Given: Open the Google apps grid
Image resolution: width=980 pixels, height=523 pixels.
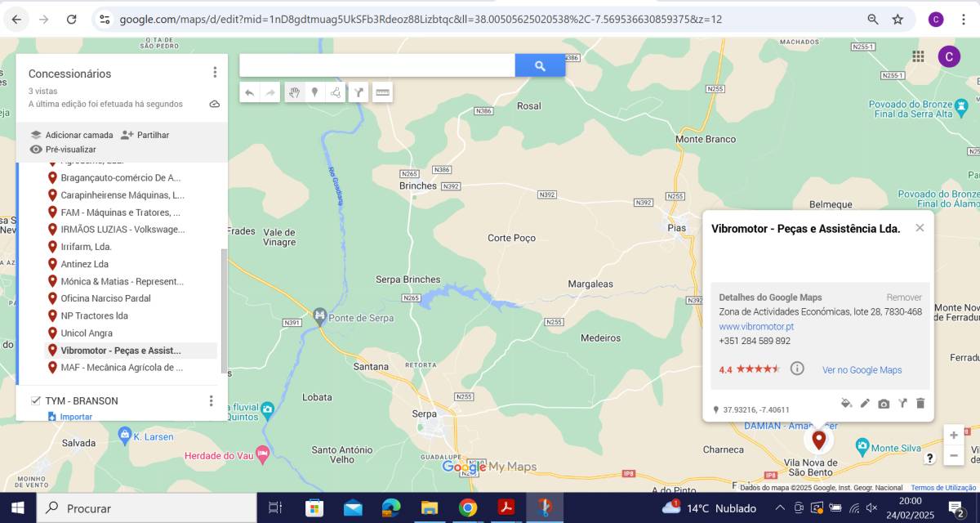Looking at the screenshot, I should tap(919, 56).
